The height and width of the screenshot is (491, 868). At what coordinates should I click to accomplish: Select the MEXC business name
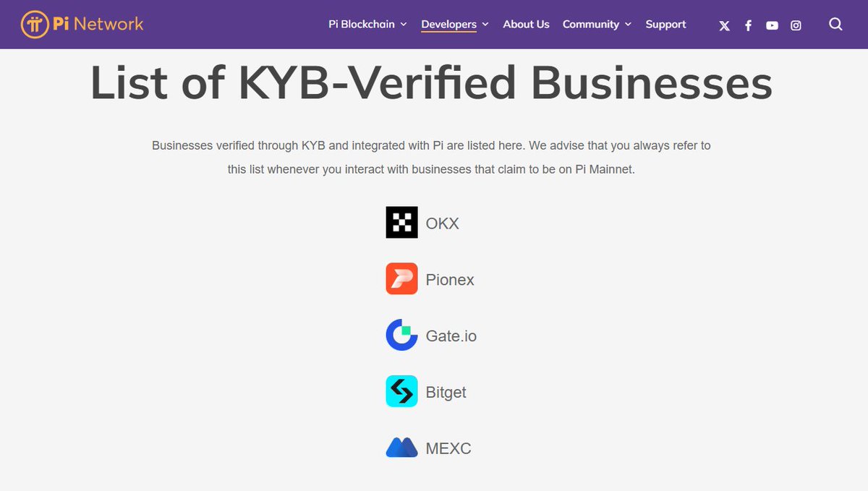click(x=448, y=448)
